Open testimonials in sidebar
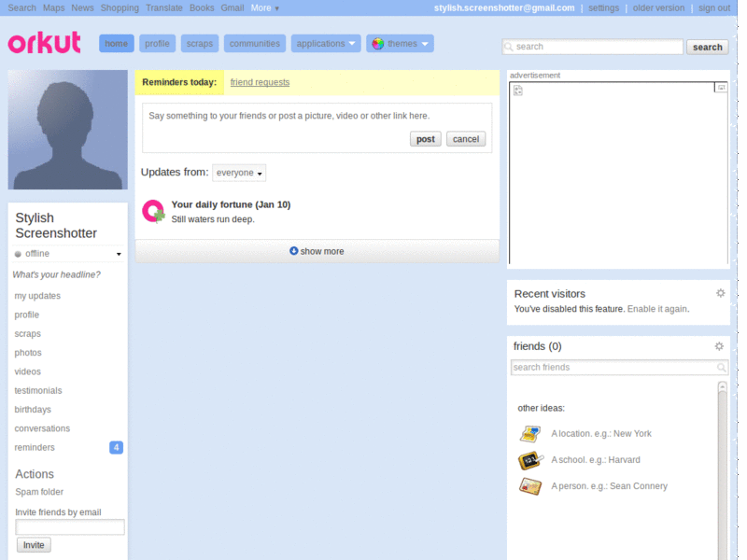 (38, 390)
